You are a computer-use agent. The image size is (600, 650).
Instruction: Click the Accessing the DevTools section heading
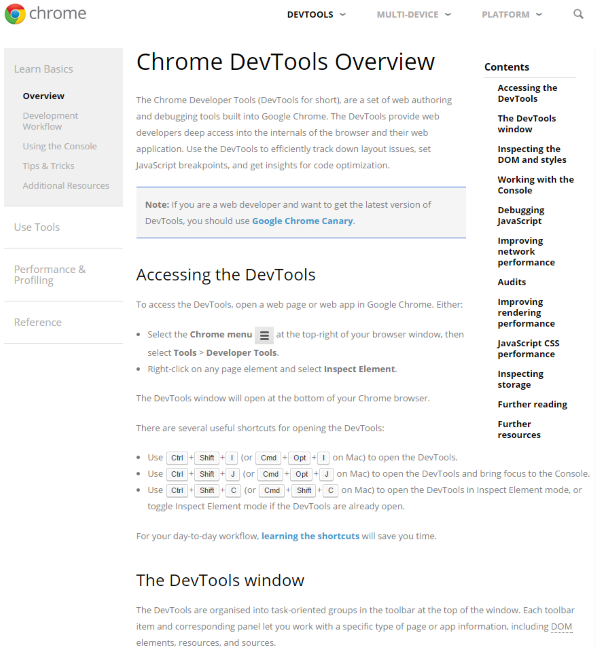coord(226,275)
